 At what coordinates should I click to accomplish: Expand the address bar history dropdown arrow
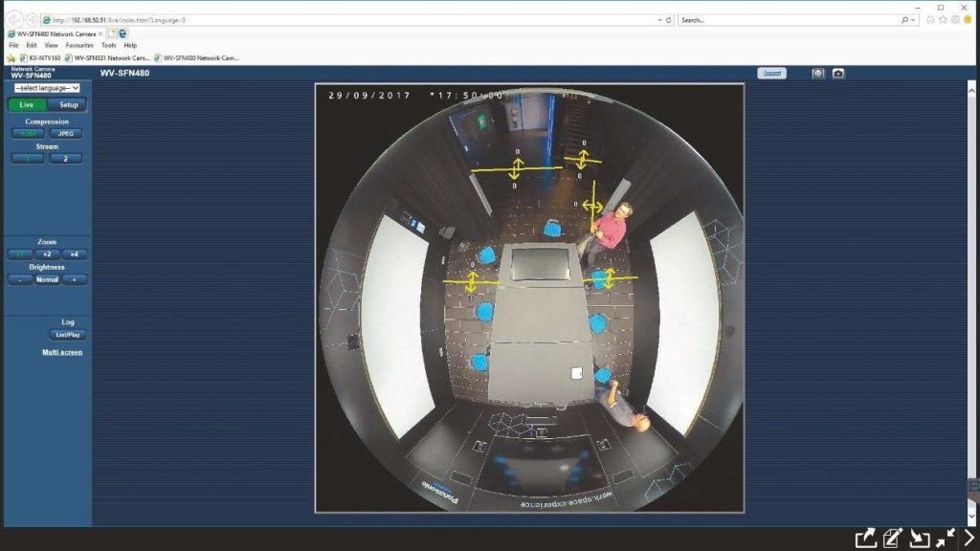tap(657, 19)
